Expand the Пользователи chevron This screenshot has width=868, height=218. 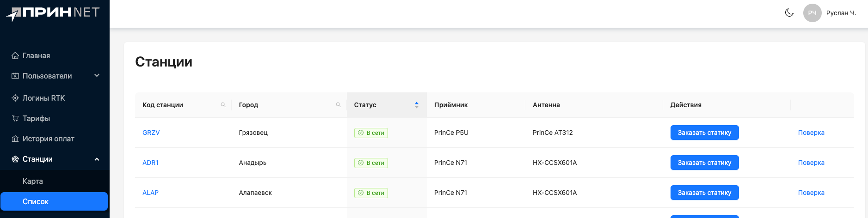97,75
